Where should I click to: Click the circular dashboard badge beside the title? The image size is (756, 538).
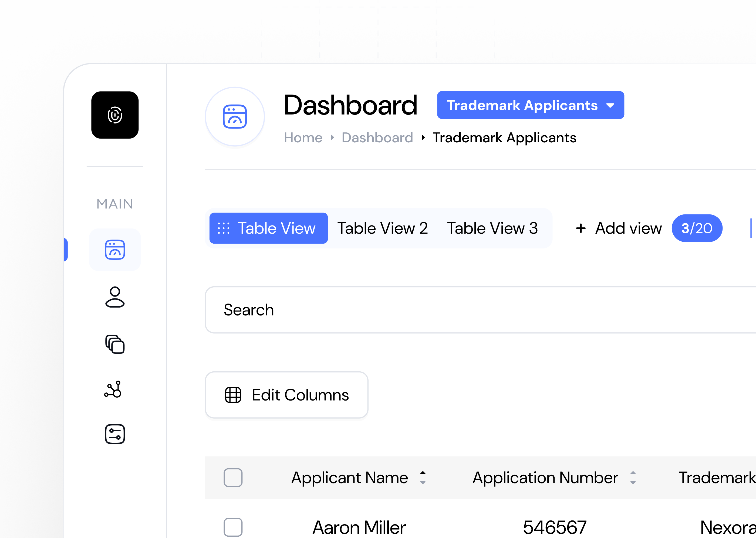[234, 117]
